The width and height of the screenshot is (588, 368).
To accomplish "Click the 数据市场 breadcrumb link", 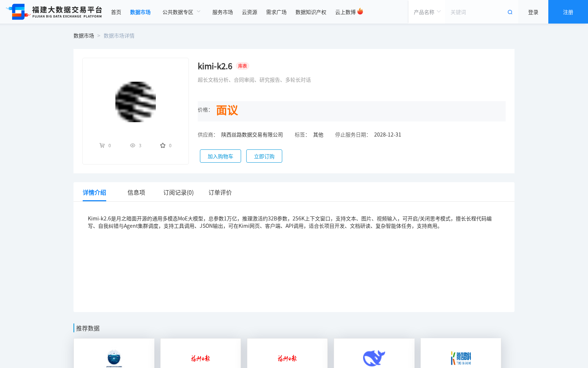I will click(x=84, y=36).
